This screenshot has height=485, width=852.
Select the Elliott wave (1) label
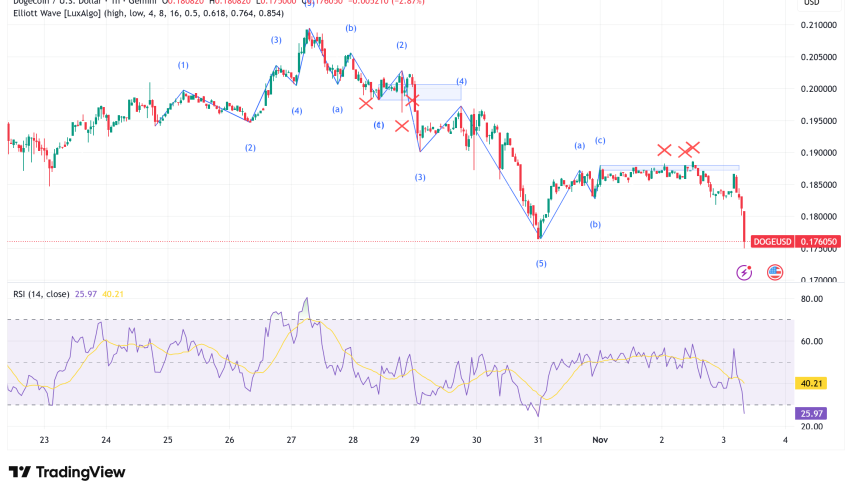[x=183, y=65]
